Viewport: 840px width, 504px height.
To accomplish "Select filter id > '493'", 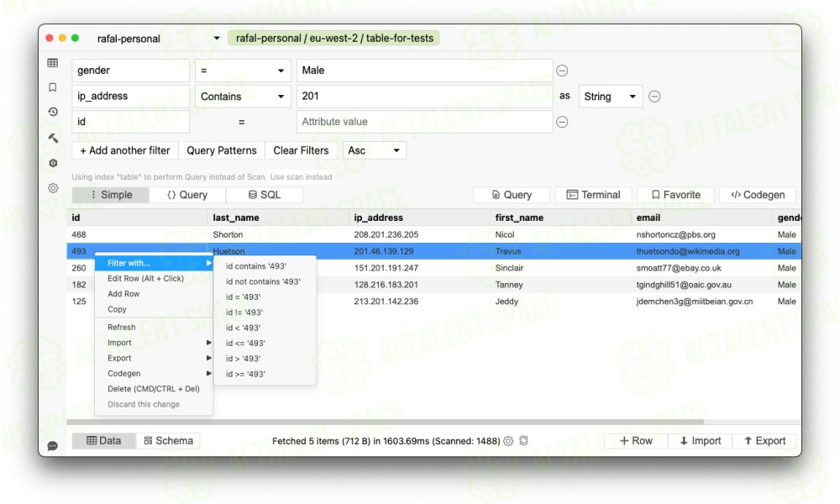I will pyautogui.click(x=265, y=359).
